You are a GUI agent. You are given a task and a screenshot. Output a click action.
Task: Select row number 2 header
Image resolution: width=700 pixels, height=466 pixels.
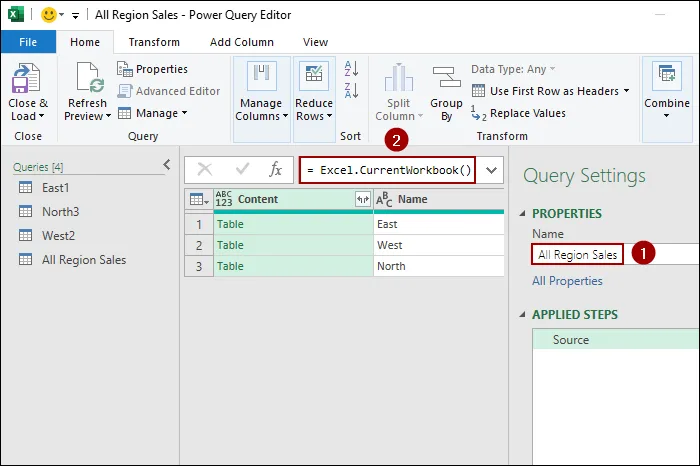[x=199, y=245]
